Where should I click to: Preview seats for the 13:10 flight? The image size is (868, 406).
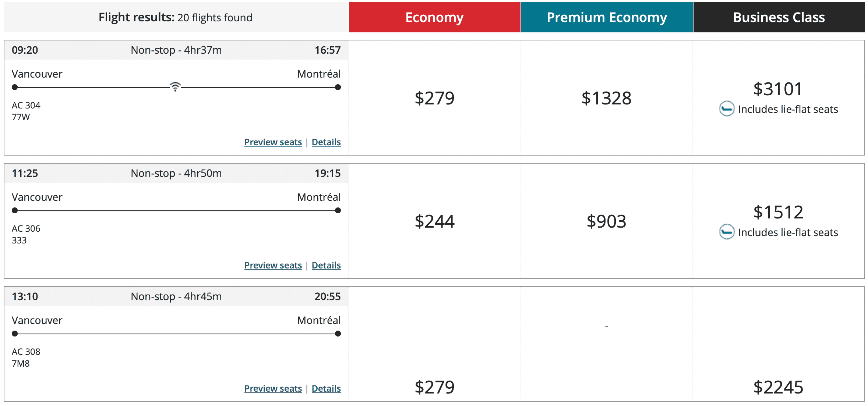(x=273, y=389)
